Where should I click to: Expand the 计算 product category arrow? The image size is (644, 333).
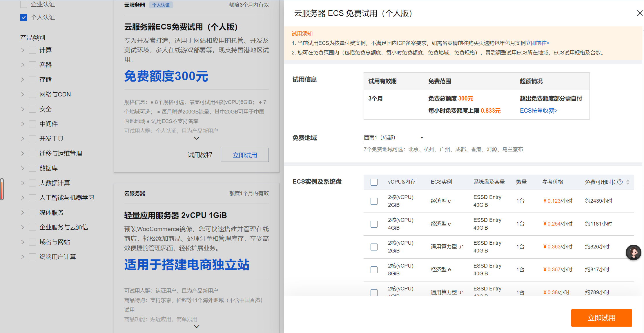point(23,50)
